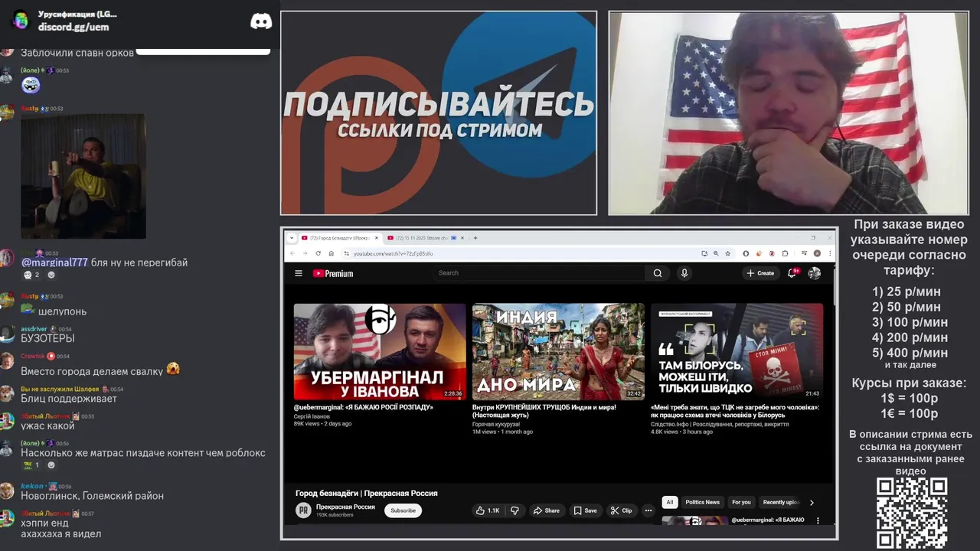Open the browser extensions puzzle icon
Image resolution: width=980 pixels, height=551 pixels.
pyautogui.click(x=785, y=253)
